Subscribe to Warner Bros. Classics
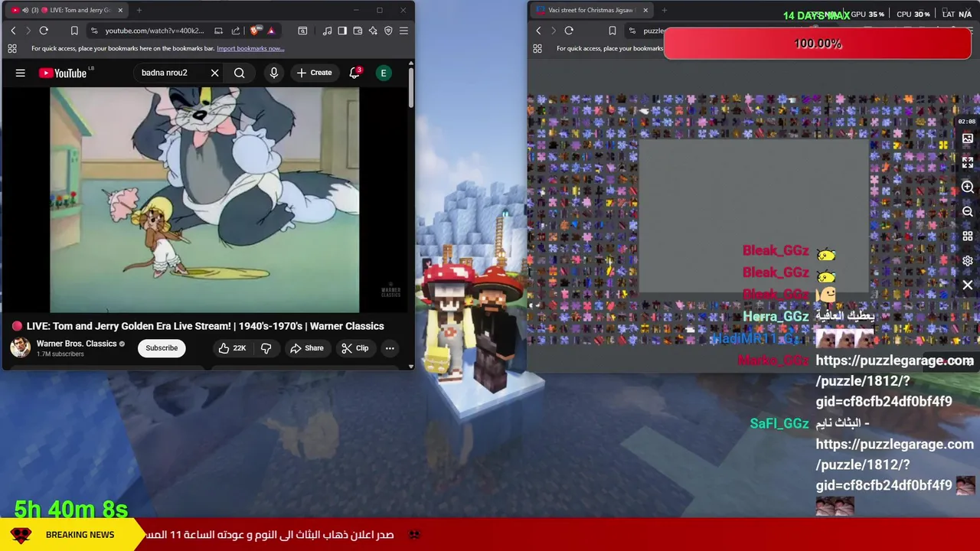The height and width of the screenshot is (551, 980). (162, 348)
